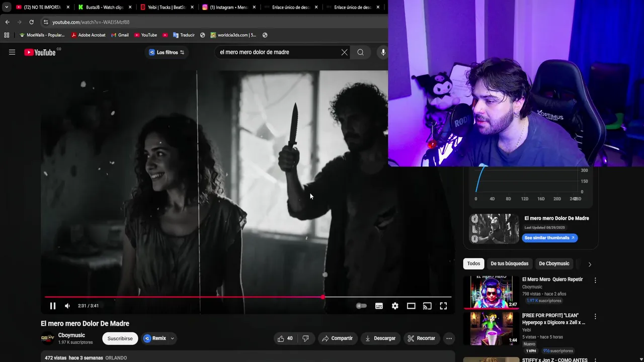Open the MoeWalls bookmark
Viewport: 644px width, 362px height.
pos(42,35)
